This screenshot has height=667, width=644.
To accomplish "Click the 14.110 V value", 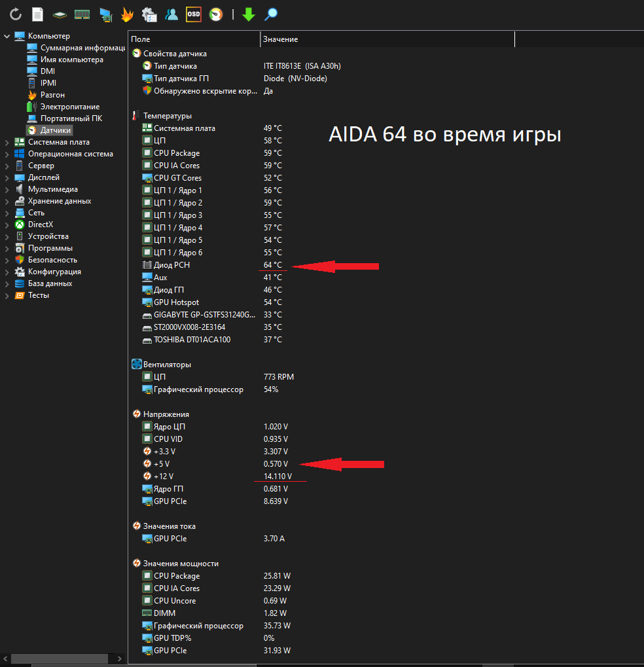I will click(277, 477).
